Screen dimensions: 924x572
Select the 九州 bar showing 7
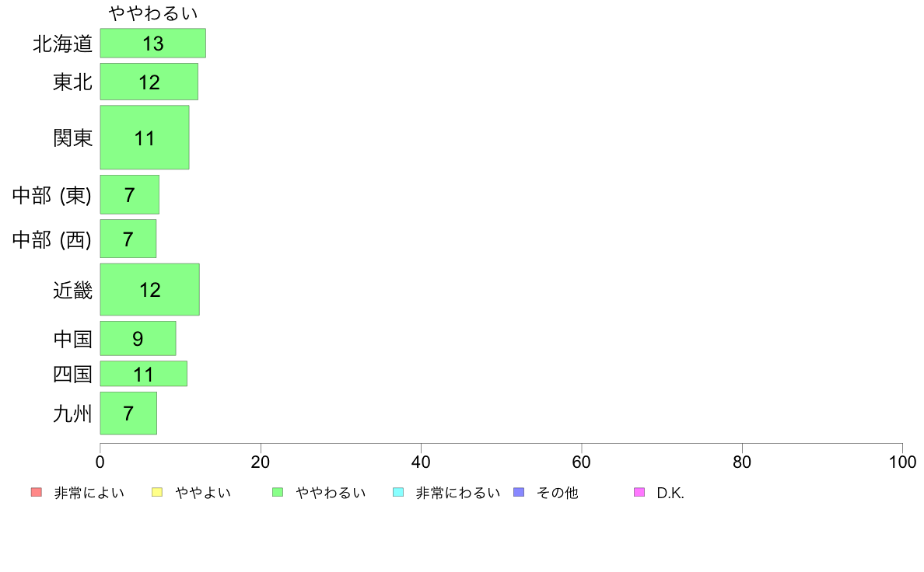tap(128, 413)
